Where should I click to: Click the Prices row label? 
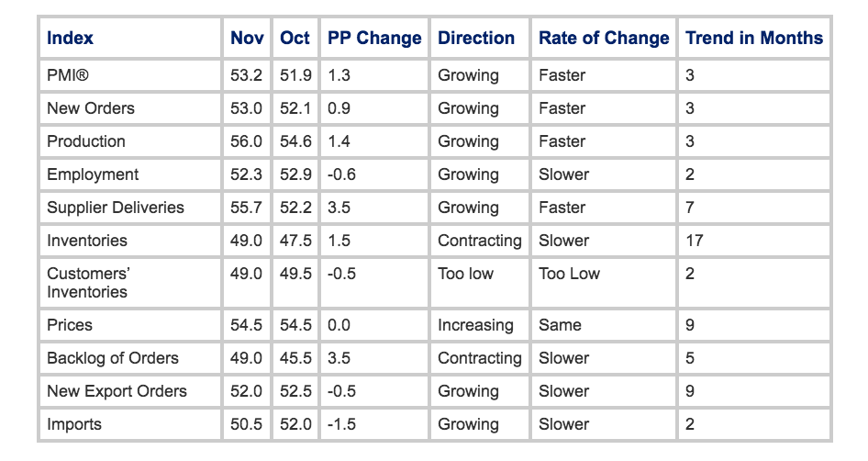[x=70, y=325]
